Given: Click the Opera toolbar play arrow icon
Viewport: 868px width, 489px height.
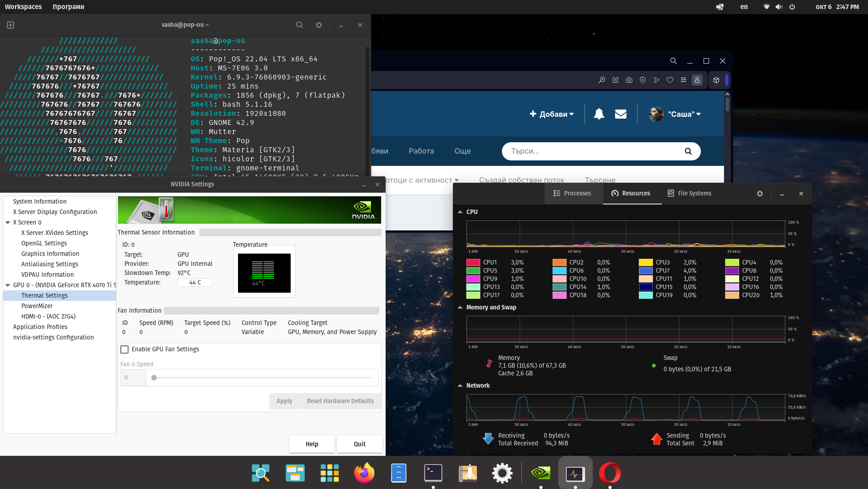Looking at the screenshot, I should (x=656, y=80).
